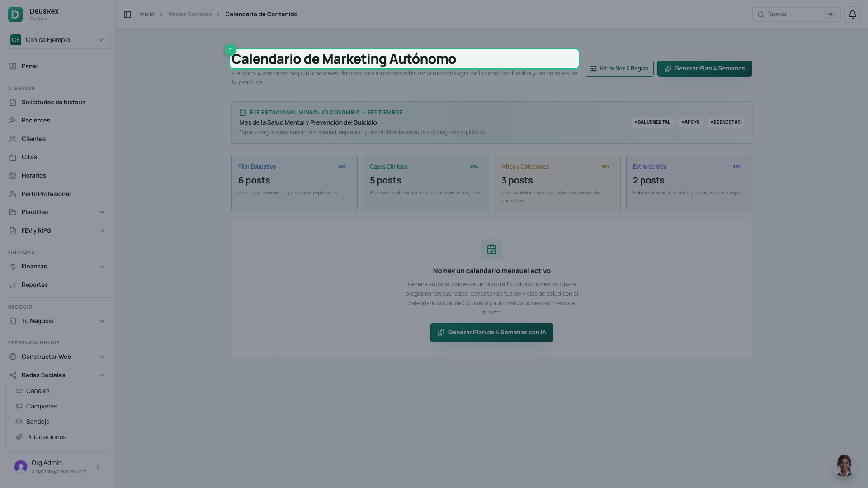The height and width of the screenshot is (488, 868).
Task: Click 'No hay un calendario mensual activo' text
Action: (x=492, y=271)
